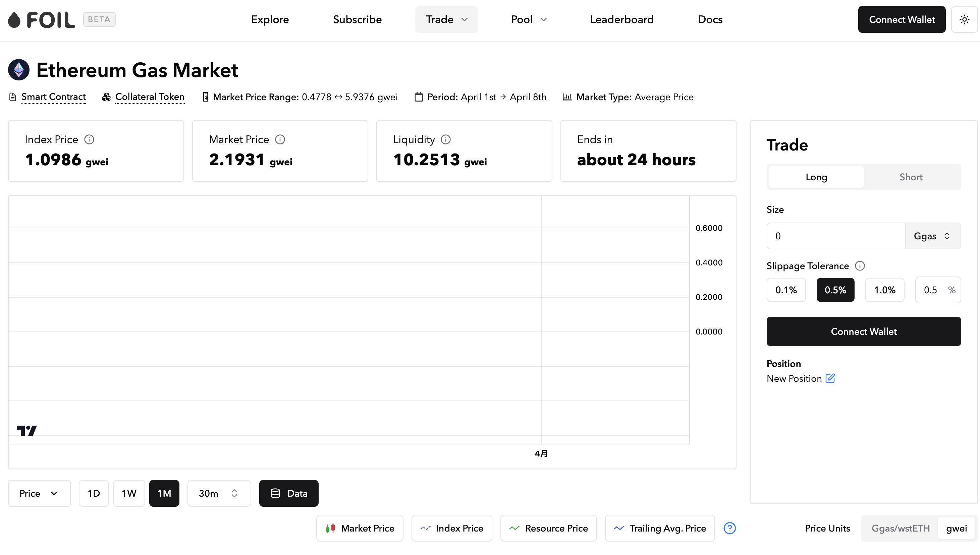The image size is (980, 555).
Task: Toggle Trailing Avg. Price series
Action: coord(660,528)
